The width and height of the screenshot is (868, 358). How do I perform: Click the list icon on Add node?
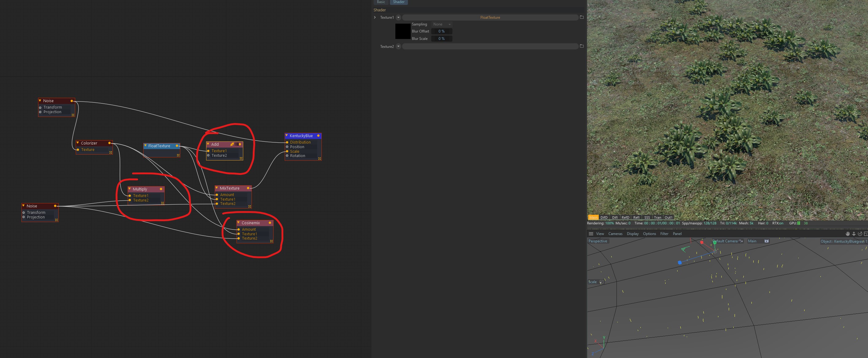[236, 144]
